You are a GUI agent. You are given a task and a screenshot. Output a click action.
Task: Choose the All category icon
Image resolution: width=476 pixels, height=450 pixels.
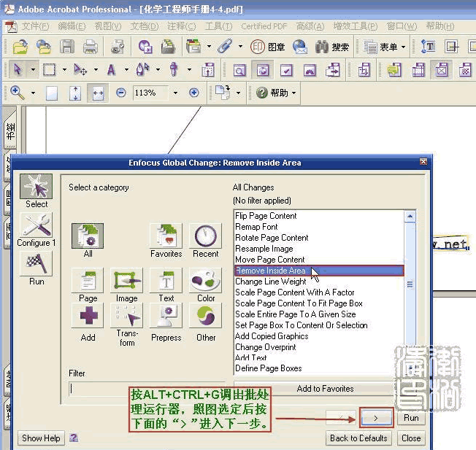coord(88,236)
